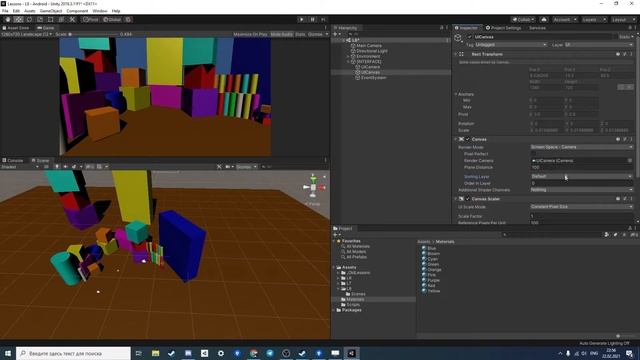
Task: Open the Component menu
Action: click(77, 11)
